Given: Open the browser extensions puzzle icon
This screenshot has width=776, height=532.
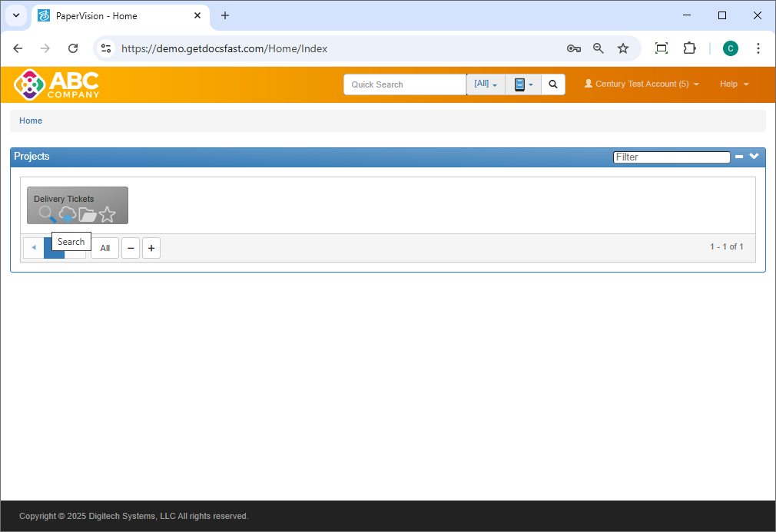Looking at the screenshot, I should (689, 48).
